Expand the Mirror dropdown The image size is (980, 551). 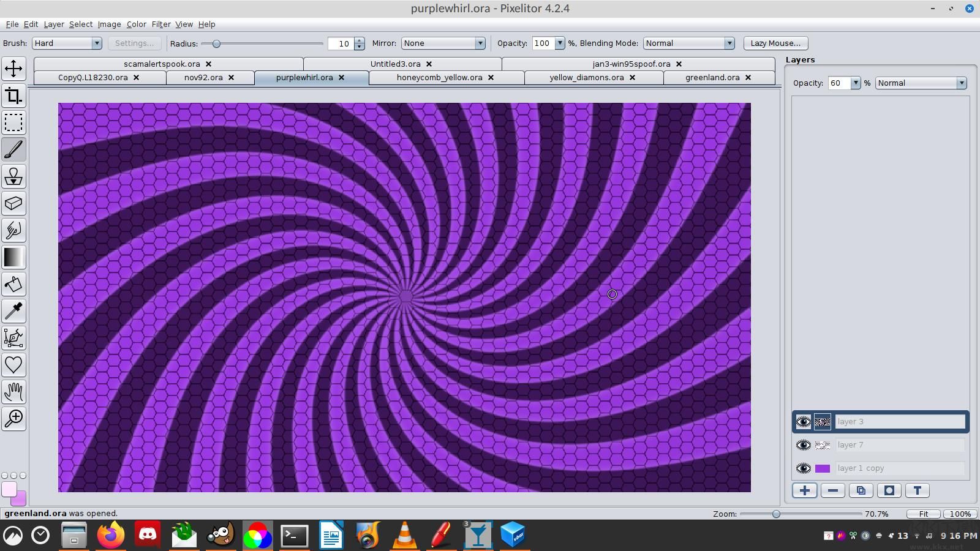(443, 43)
